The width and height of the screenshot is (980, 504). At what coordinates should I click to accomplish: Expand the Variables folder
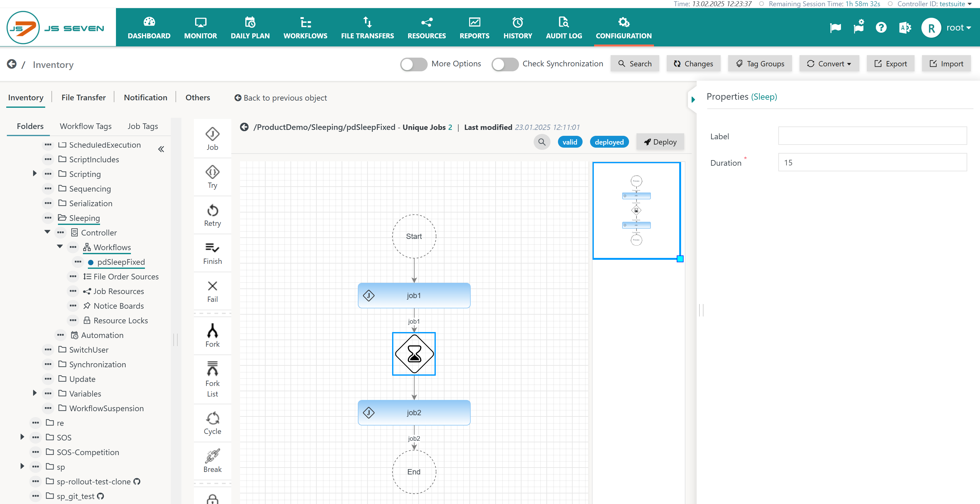click(x=35, y=393)
